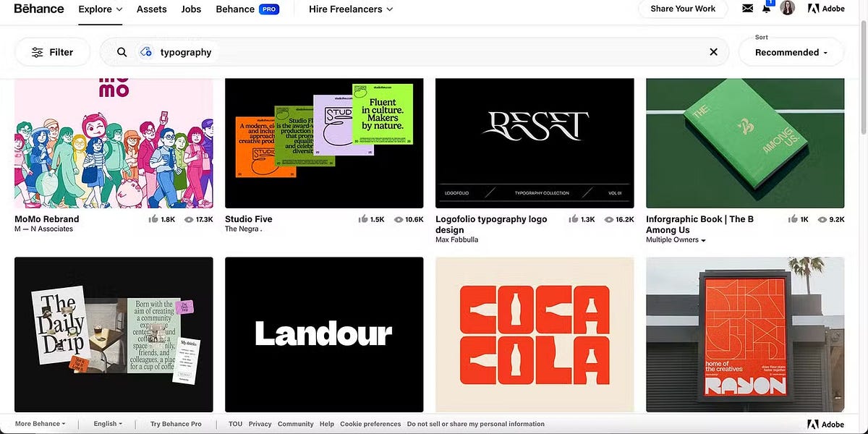Click the Share Your Work button

[682, 9]
